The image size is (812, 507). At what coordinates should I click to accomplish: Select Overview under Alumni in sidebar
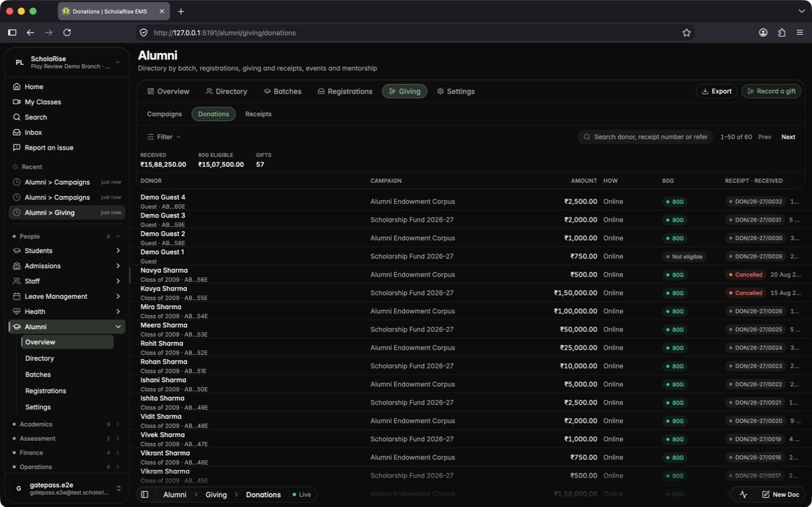tap(67, 342)
